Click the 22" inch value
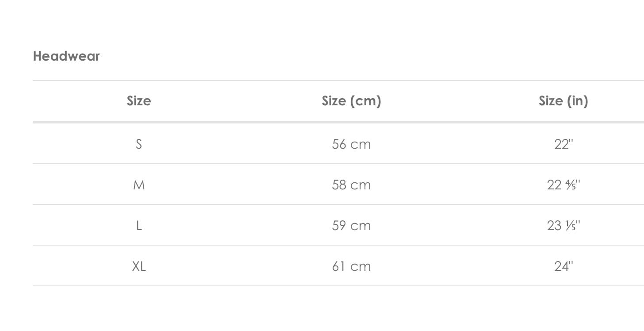644x331 pixels. 563,144
